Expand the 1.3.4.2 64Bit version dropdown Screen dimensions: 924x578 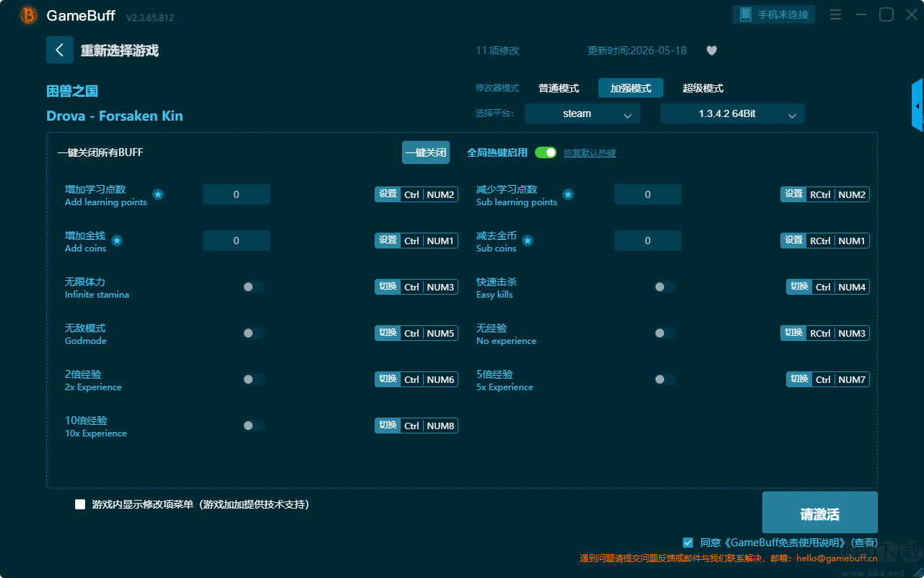tap(732, 113)
